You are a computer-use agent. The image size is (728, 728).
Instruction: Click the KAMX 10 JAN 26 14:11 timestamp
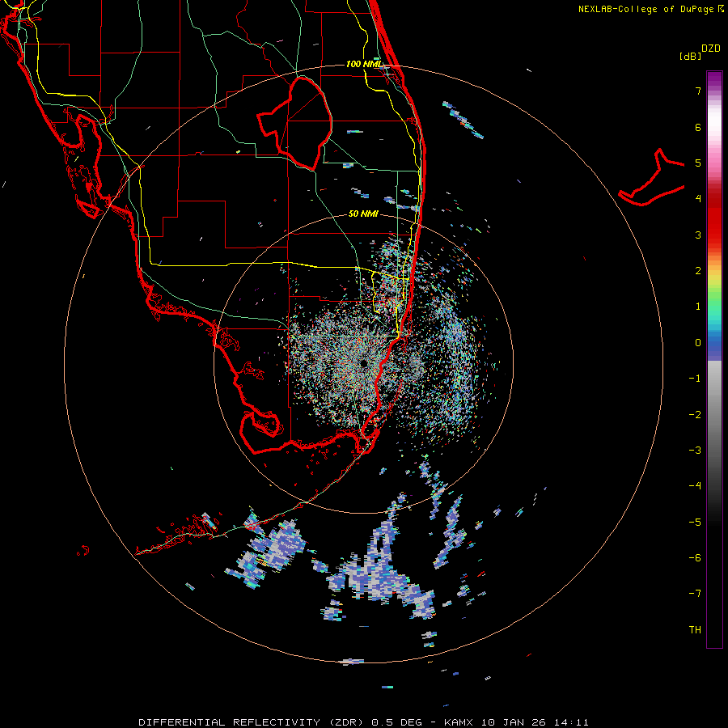(x=516, y=722)
